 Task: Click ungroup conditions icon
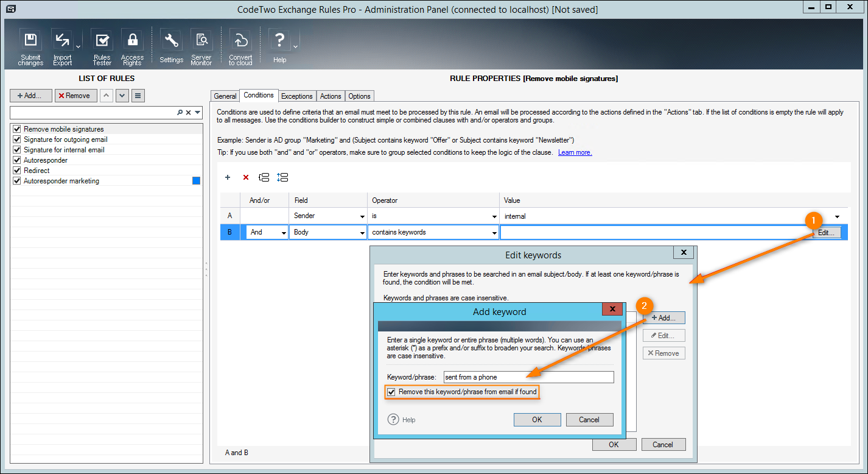pyautogui.click(x=282, y=177)
